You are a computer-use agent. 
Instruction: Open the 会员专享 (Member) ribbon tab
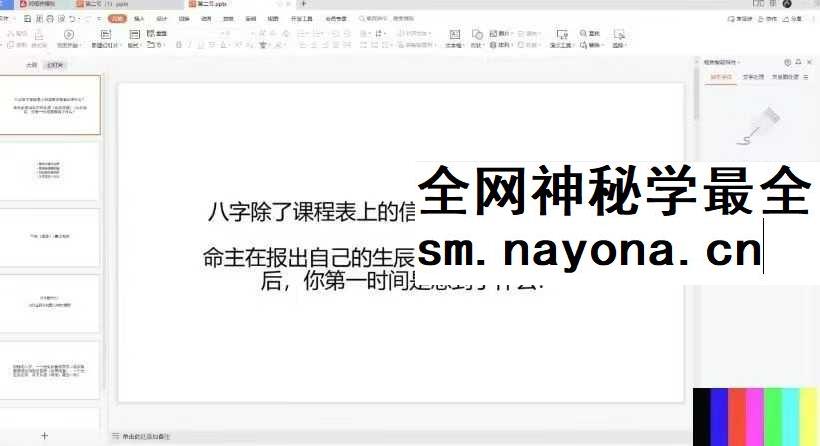336,19
